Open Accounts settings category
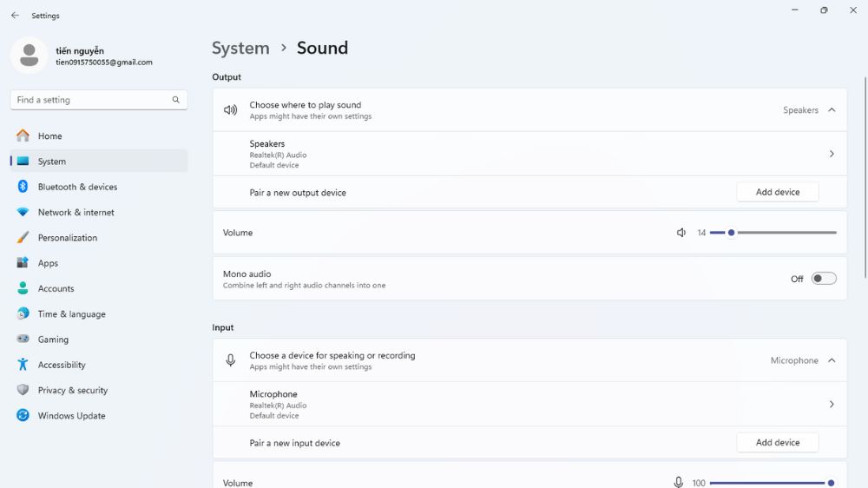Screen dimensions: 868x488 click(x=99, y=288)
